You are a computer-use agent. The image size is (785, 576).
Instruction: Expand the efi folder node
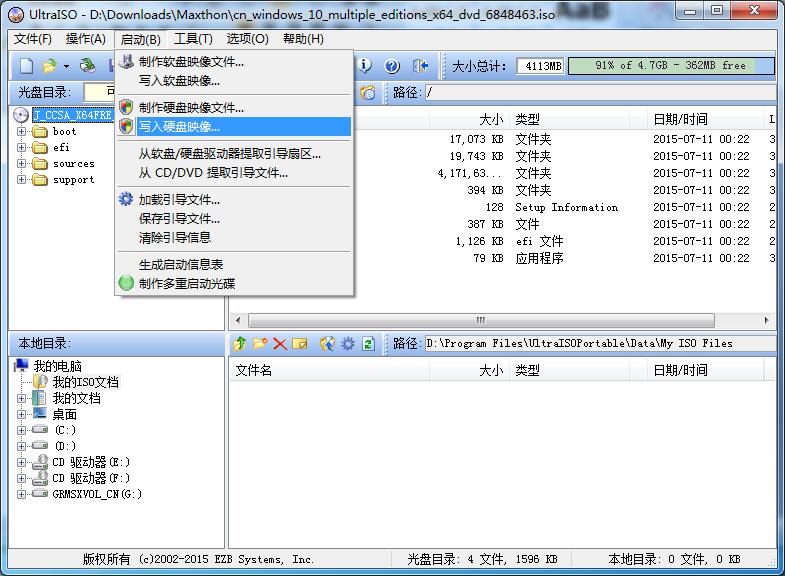pos(21,148)
